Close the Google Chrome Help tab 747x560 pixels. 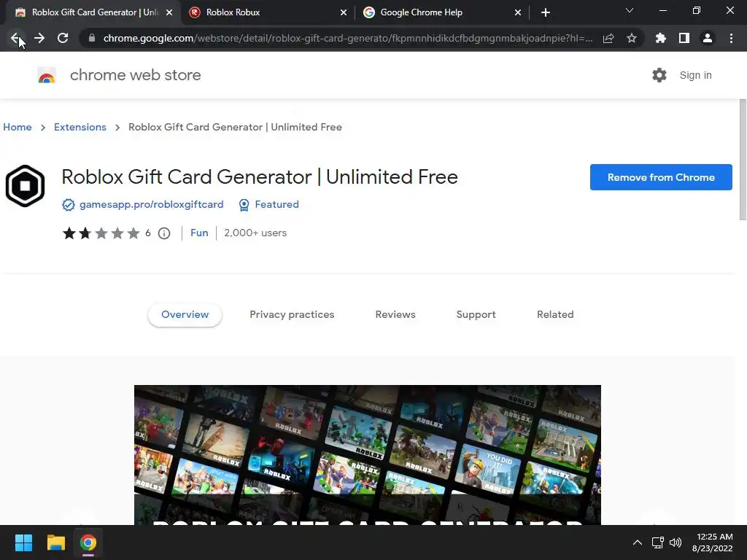click(x=518, y=12)
